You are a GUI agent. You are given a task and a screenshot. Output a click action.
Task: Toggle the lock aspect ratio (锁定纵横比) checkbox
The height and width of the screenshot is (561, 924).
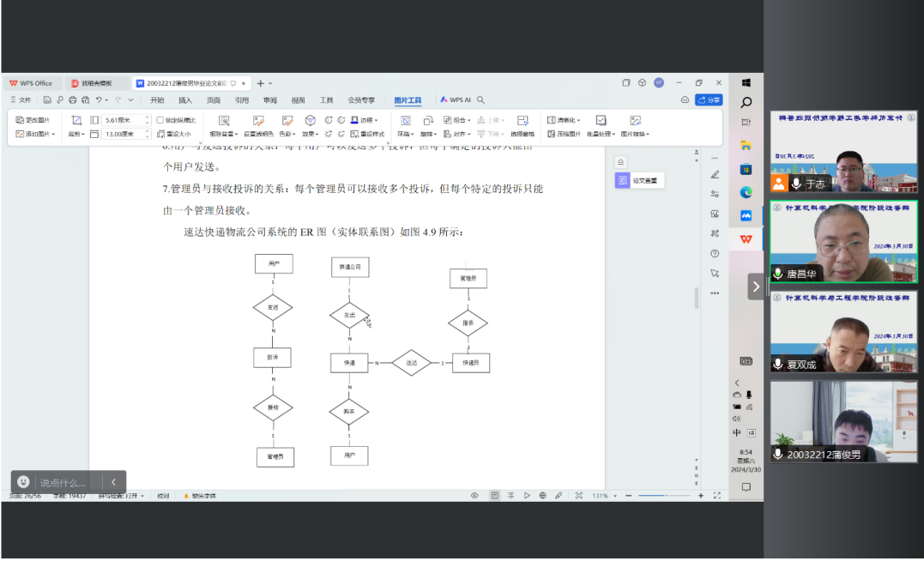coord(160,120)
